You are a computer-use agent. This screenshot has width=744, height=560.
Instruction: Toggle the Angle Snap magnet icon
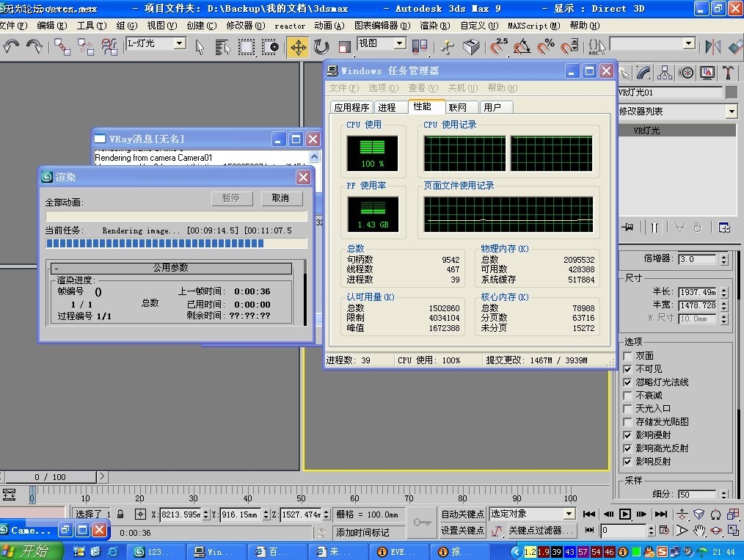pos(522,46)
